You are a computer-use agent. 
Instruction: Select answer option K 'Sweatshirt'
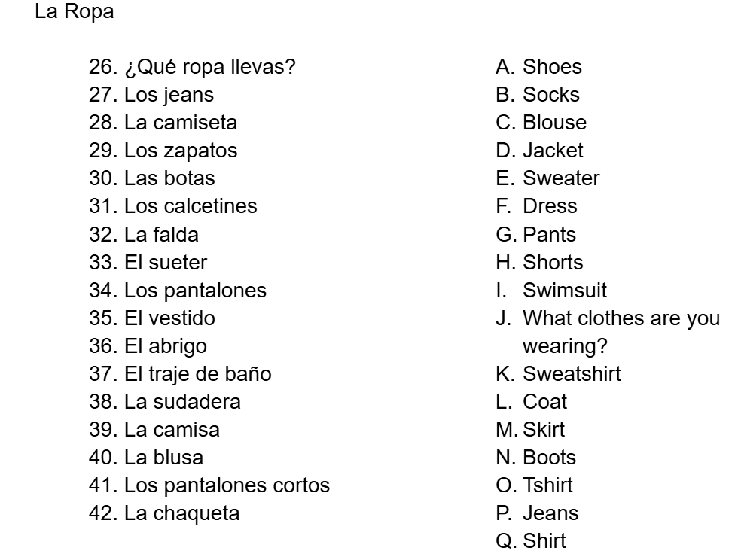(572, 373)
